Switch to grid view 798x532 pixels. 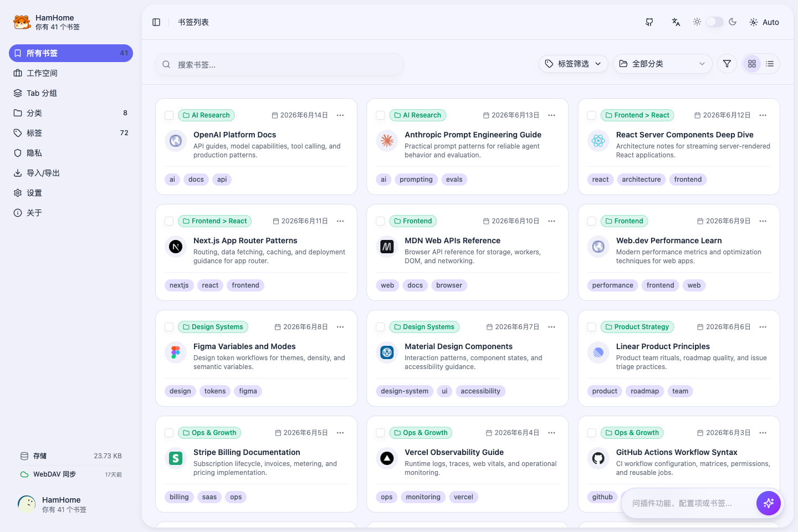click(752, 64)
